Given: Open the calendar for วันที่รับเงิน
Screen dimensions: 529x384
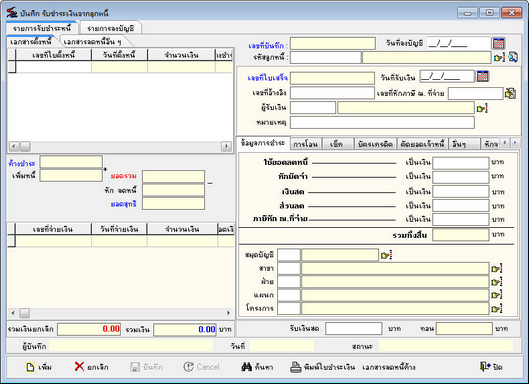Looking at the screenshot, I should (x=482, y=76).
